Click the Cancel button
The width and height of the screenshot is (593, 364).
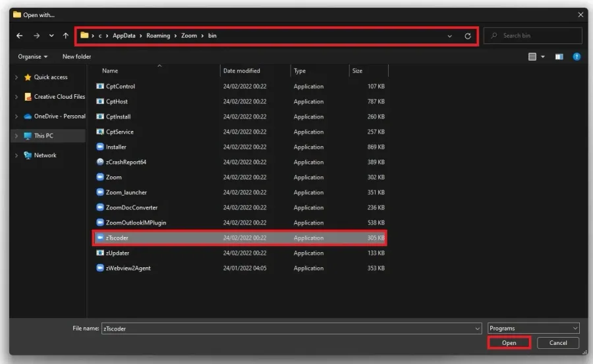tap(558, 343)
